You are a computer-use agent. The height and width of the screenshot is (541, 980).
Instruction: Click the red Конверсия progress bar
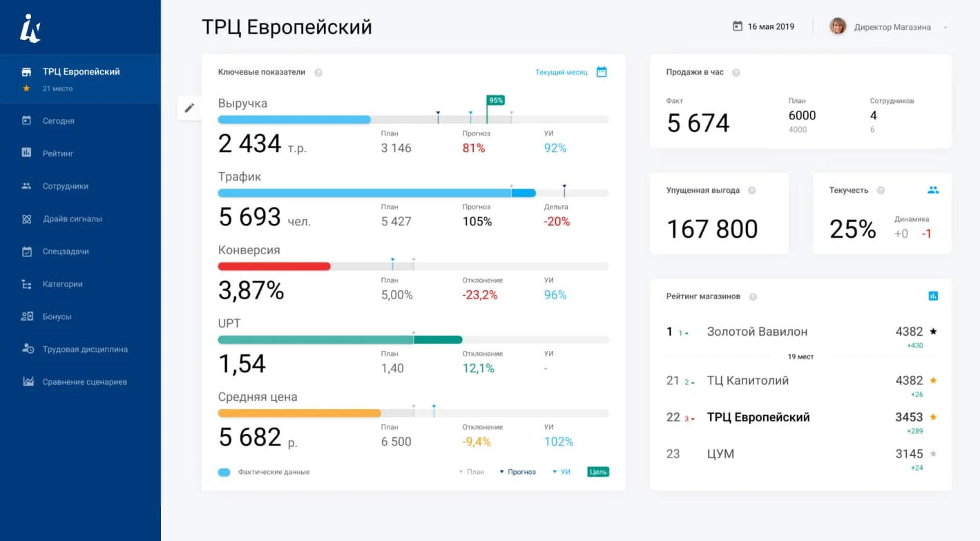tap(274, 266)
